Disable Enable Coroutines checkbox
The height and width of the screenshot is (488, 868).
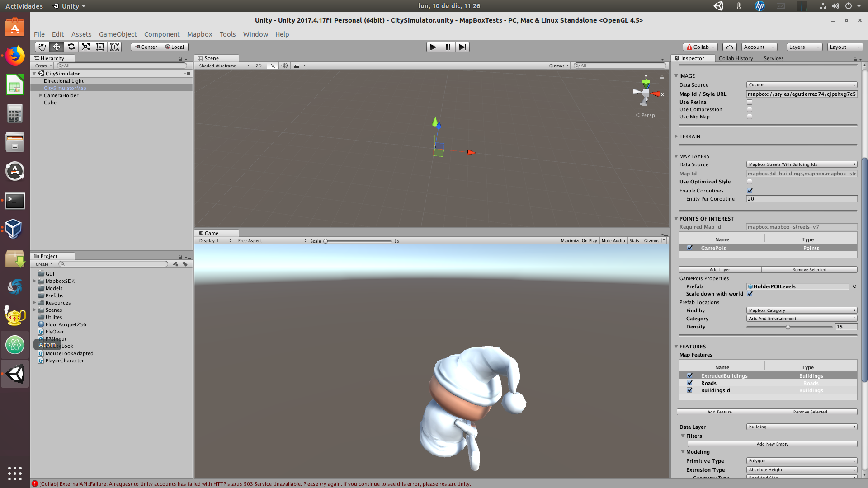click(x=750, y=191)
